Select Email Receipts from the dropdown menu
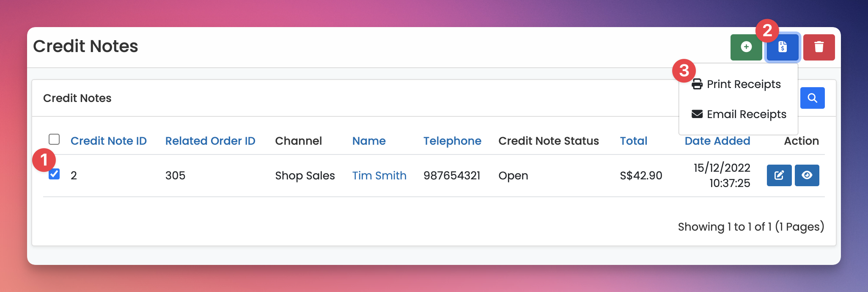This screenshot has height=292, width=868. pos(746,114)
